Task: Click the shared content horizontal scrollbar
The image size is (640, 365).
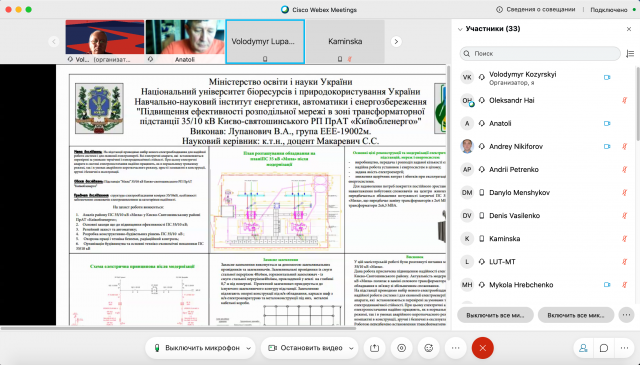Action: (x=178, y=328)
